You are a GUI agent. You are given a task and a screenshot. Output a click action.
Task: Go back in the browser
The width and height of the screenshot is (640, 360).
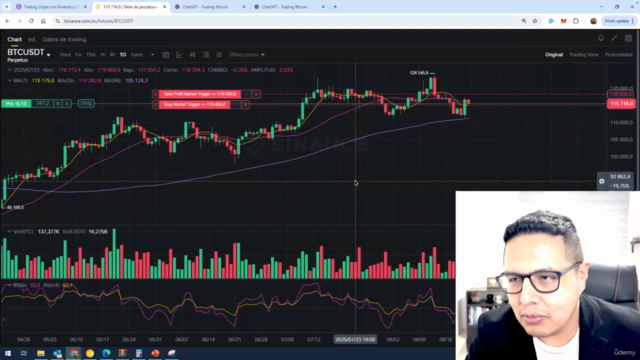pos(7,21)
